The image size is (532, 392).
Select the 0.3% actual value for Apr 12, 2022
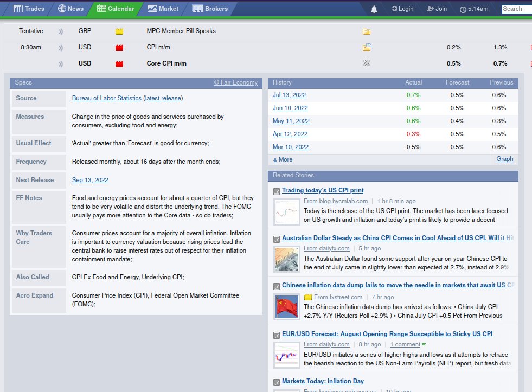pyautogui.click(x=413, y=134)
